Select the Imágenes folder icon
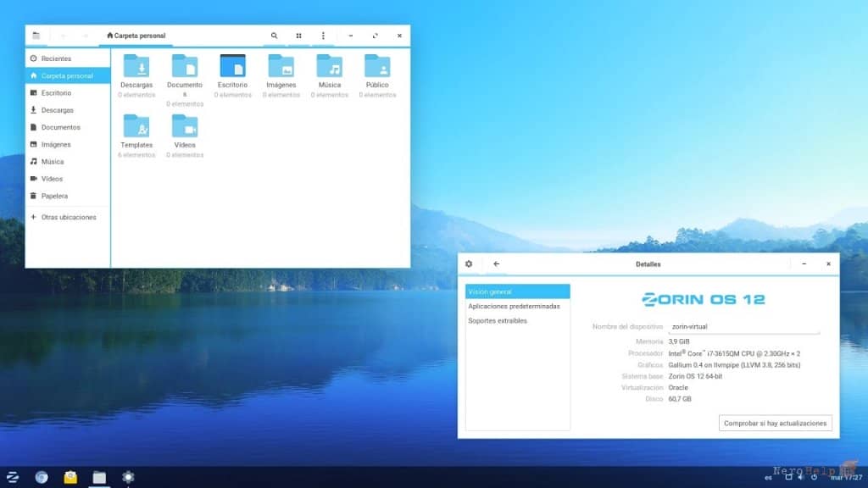This screenshot has width=868, height=488. (x=281, y=66)
